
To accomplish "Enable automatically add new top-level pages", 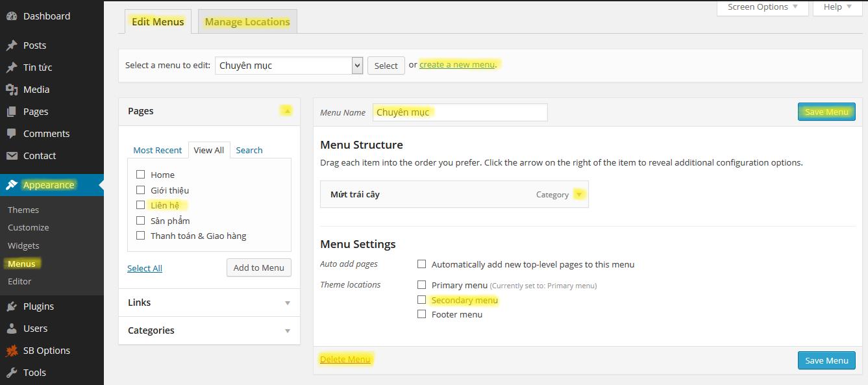I will (421, 264).
